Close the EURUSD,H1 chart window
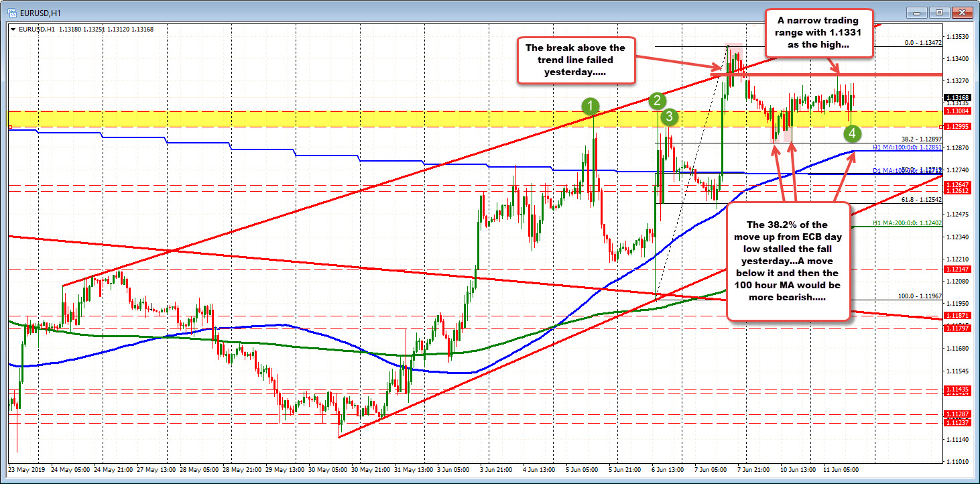The width and height of the screenshot is (980, 484). click(962, 12)
